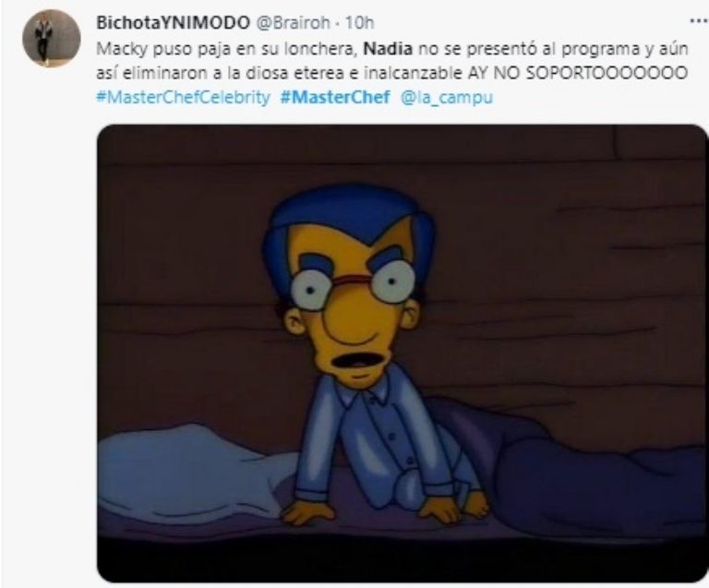This screenshot has width=709, height=588.
Task: Click the bold word Nadia
Action: (388, 48)
